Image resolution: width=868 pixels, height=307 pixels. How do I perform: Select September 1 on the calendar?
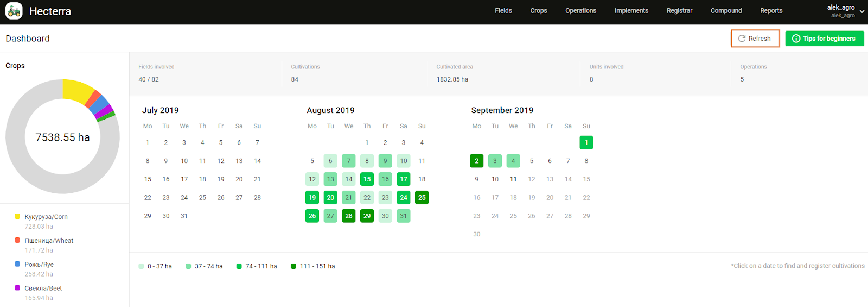[586, 143]
